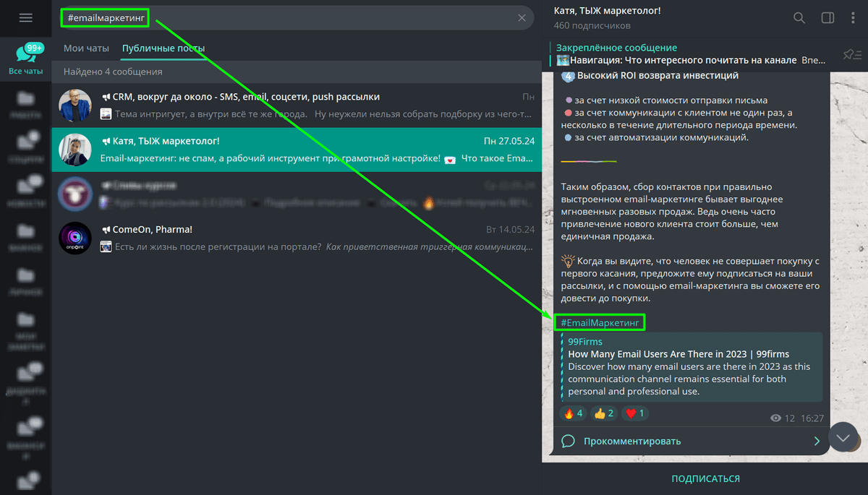This screenshot has width=868, height=495.
Task: Jump to bottom with the down-arrow button
Action: tap(843, 437)
